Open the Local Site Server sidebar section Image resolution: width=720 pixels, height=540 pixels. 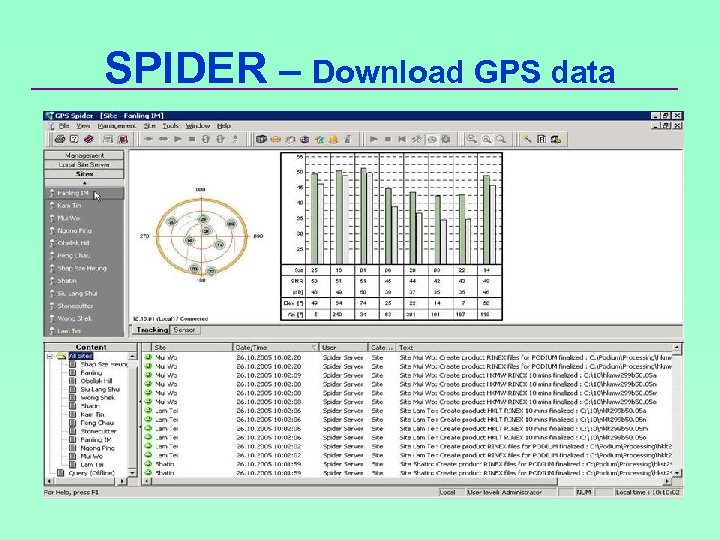84,164
